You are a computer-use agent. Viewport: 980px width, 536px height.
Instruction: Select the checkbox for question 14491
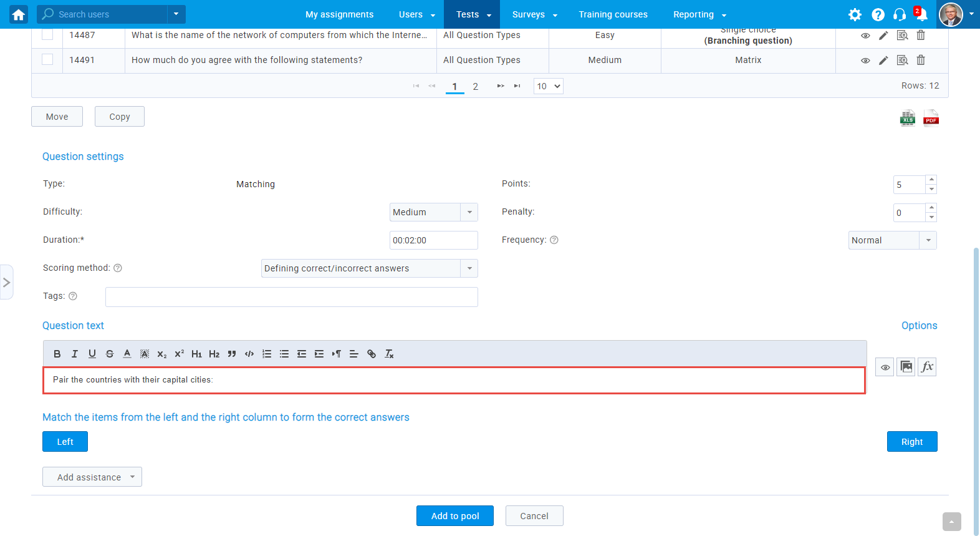click(x=47, y=60)
